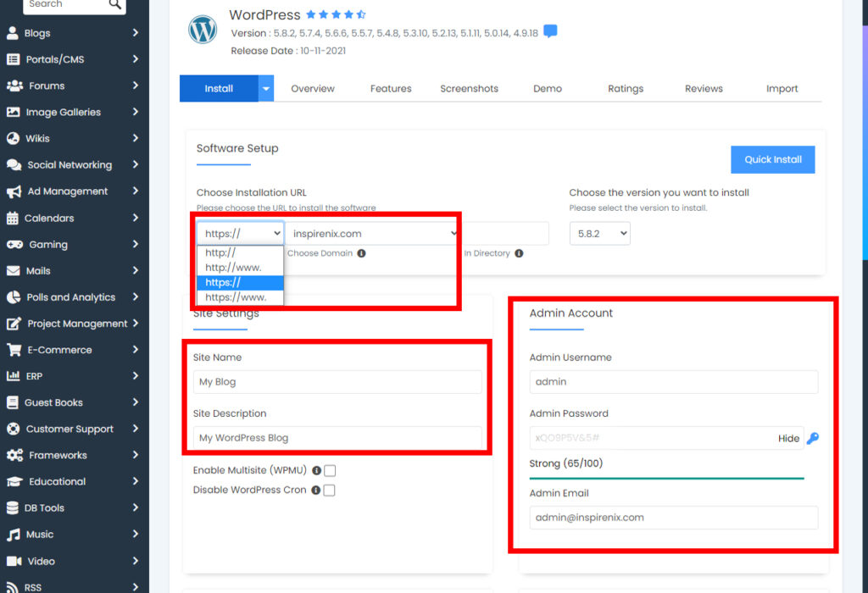Viewport: 868px width, 593px height.
Task: Open the Screenshots tab
Action: (470, 88)
